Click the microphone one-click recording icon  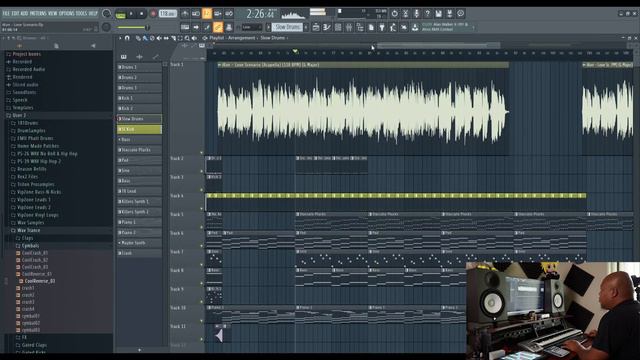416,13
